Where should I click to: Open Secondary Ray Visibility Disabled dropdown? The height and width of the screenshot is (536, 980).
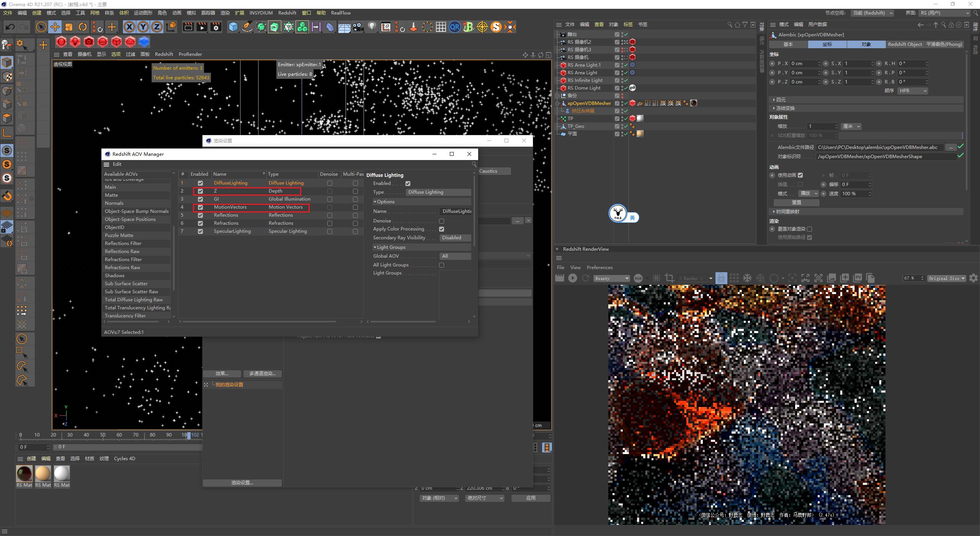click(455, 238)
